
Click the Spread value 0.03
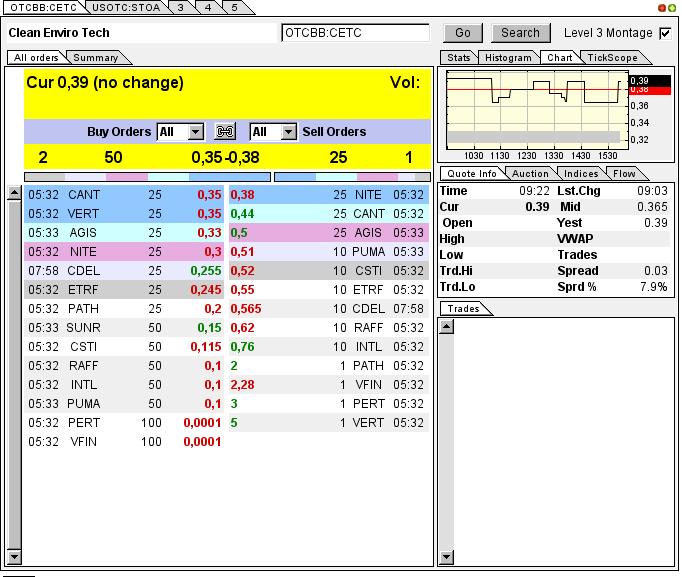(655, 271)
